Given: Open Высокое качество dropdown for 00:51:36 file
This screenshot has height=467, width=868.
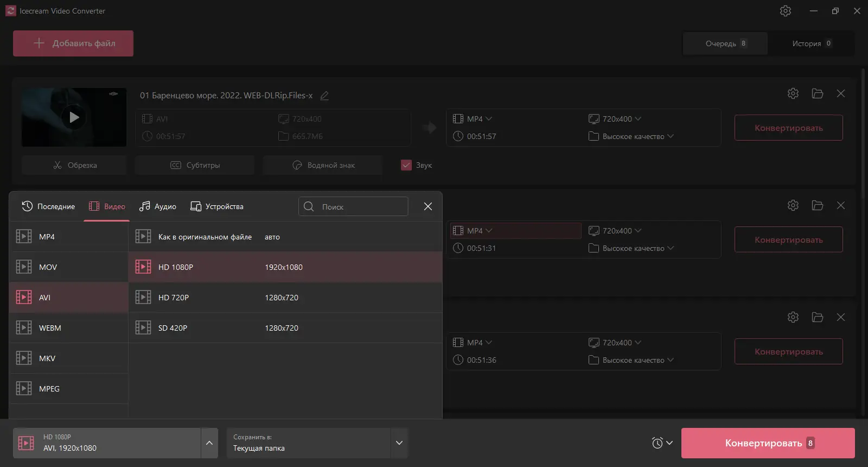Looking at the screenshot, I should tap(631, 360).
